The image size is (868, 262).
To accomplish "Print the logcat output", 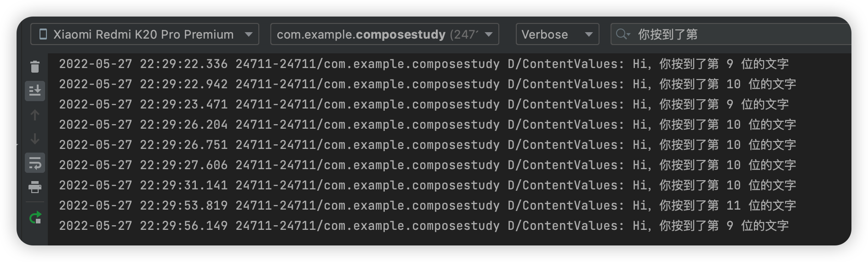I will 35,187.
